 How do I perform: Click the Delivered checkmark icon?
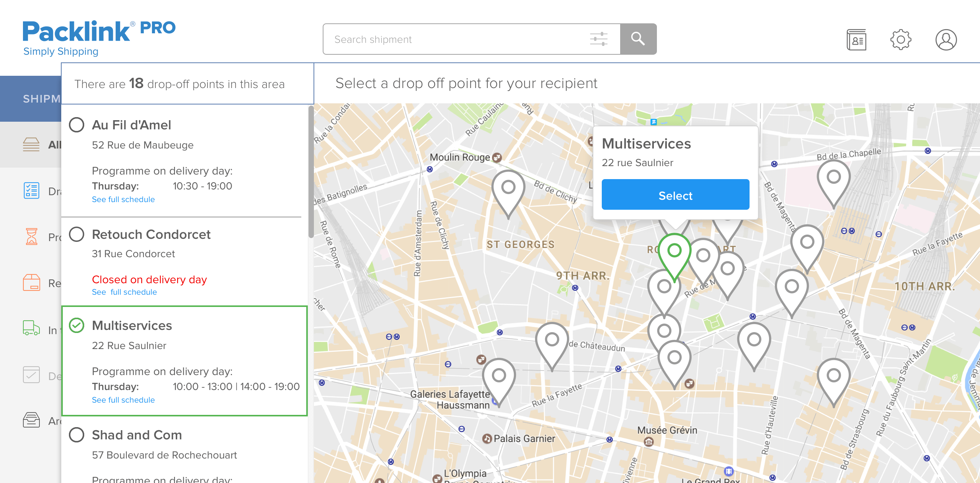click(x=31, y=375)
